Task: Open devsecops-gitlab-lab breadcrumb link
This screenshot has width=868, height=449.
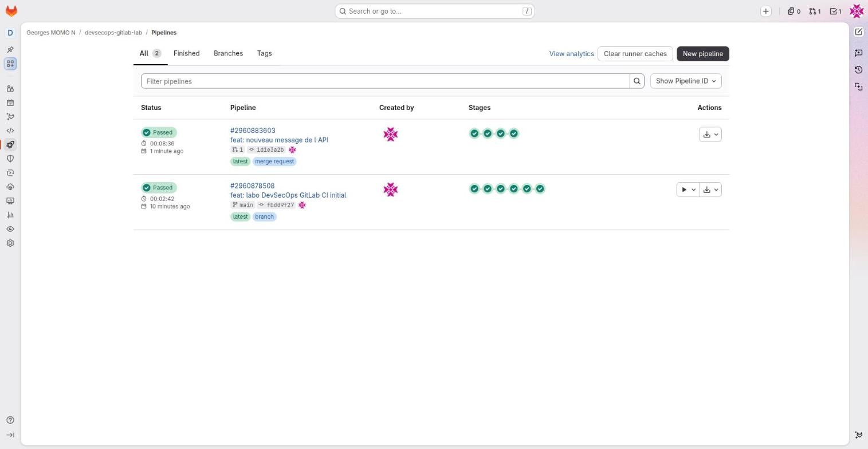Action: click(x=113, y=33)
